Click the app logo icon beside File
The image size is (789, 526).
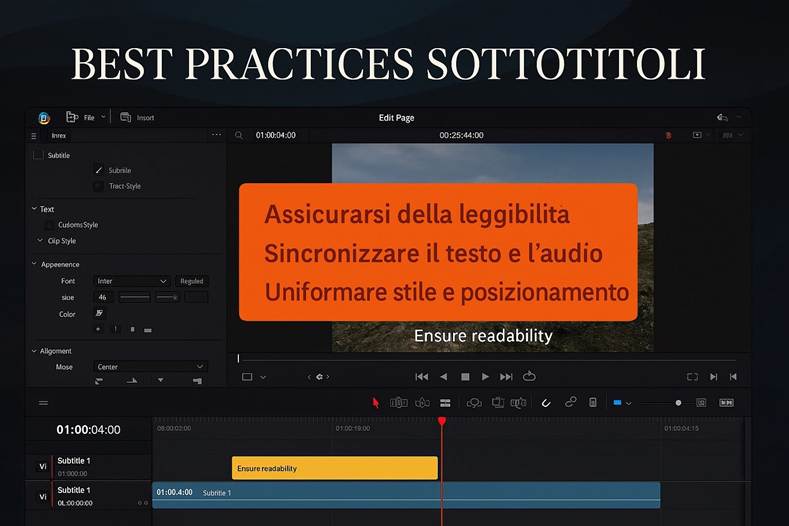[x=44, y=118]
